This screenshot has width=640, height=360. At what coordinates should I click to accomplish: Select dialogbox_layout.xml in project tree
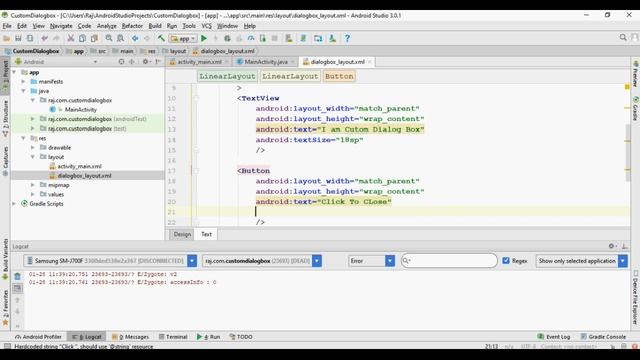pos(84,176)
